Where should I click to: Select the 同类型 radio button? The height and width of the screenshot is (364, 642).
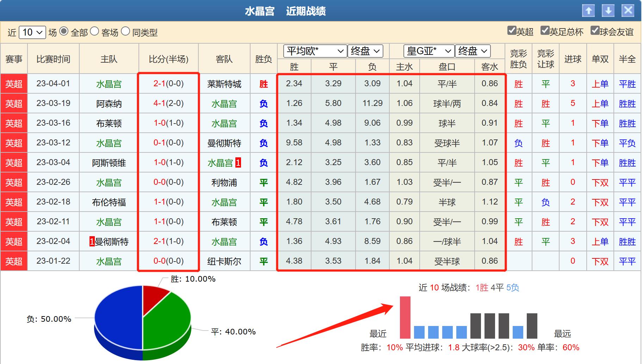(x=125, y=32)
